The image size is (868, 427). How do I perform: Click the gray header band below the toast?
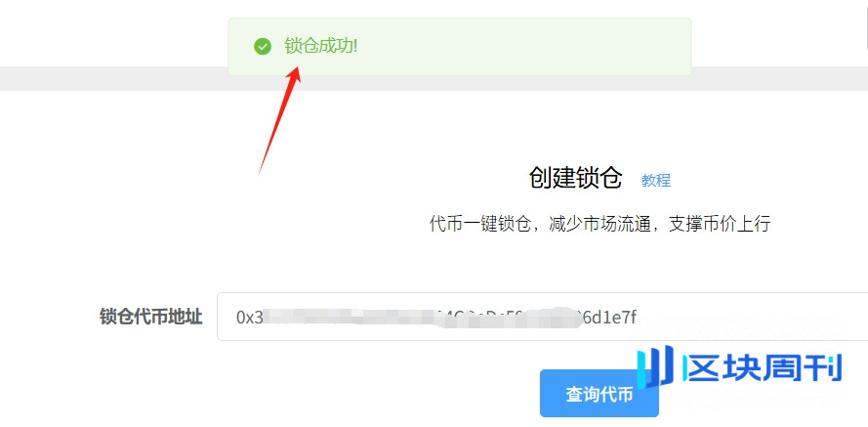pyautogui.click(x=110, y=78)
